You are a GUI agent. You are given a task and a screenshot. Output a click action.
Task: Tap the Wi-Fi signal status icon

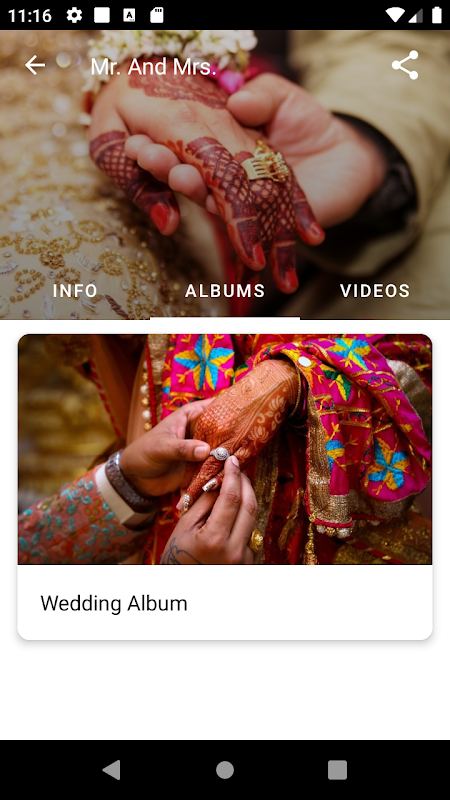(395, 15)
